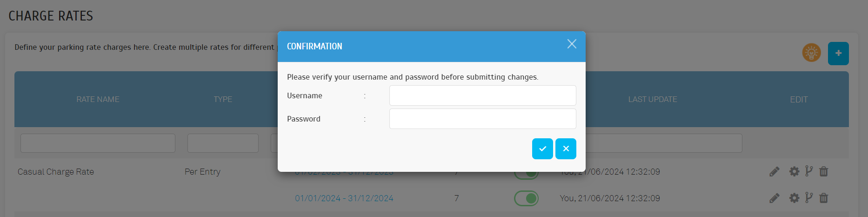Open gear settings for the 01/01/2024 - 31/12/2024 row
Screen dimensions: 868x217
pyautogui.click(x=795, y=198)
